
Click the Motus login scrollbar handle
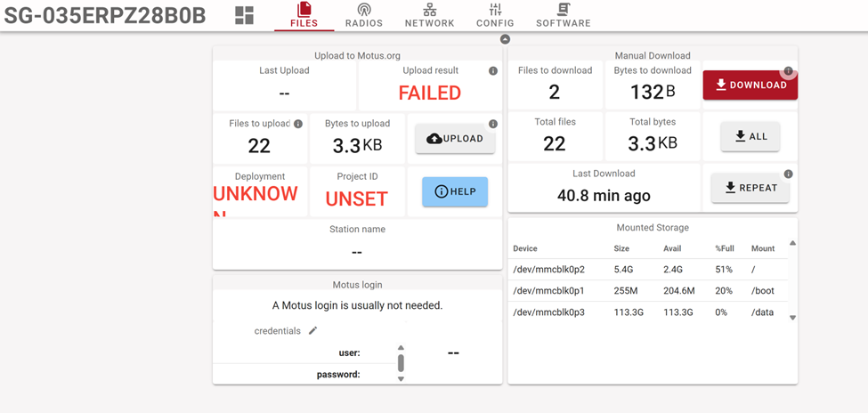401,363
